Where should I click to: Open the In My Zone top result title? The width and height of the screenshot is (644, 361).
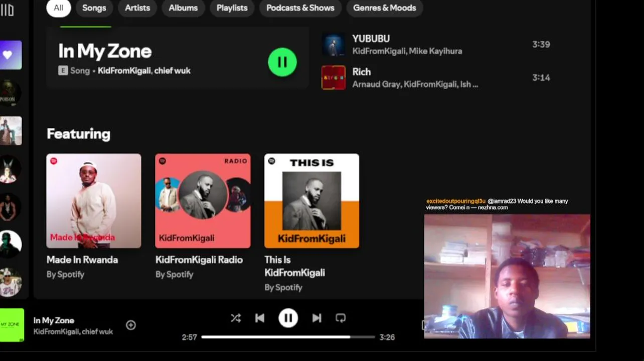tap(105, 51)
